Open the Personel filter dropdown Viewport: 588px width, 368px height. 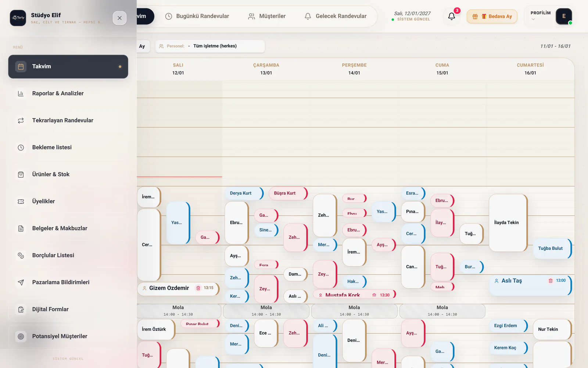click(x=210, y=46)
